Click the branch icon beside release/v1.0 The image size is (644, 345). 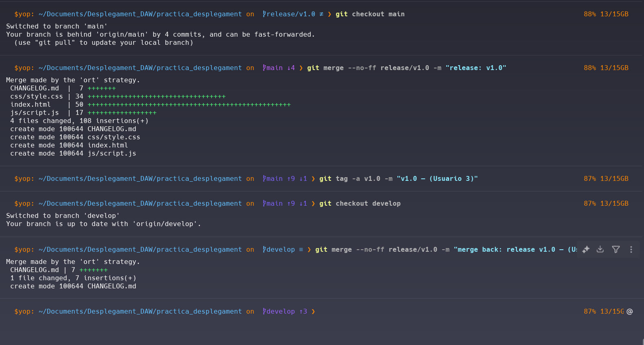(x=264, y=14)
